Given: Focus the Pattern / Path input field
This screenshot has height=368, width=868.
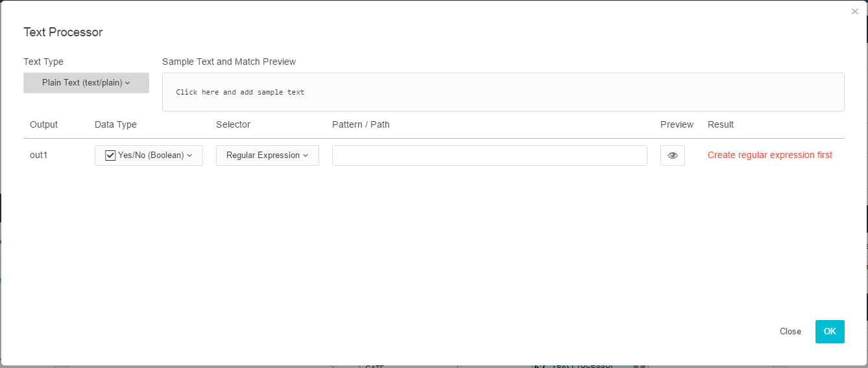Looking at the screenshot, I should pyautogui.click(x=489, y=155).
